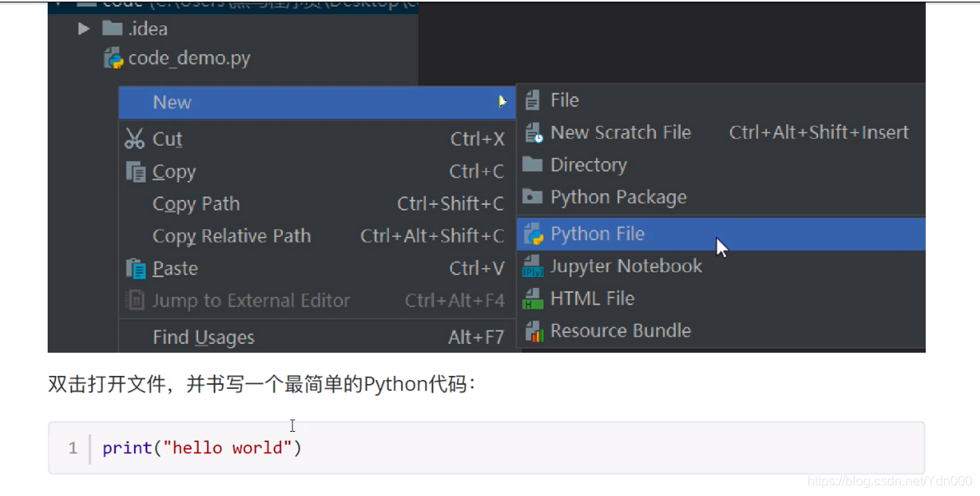Click the .idea folder icon
This screenshot has width=980, height=496.
tap(112, 28)
